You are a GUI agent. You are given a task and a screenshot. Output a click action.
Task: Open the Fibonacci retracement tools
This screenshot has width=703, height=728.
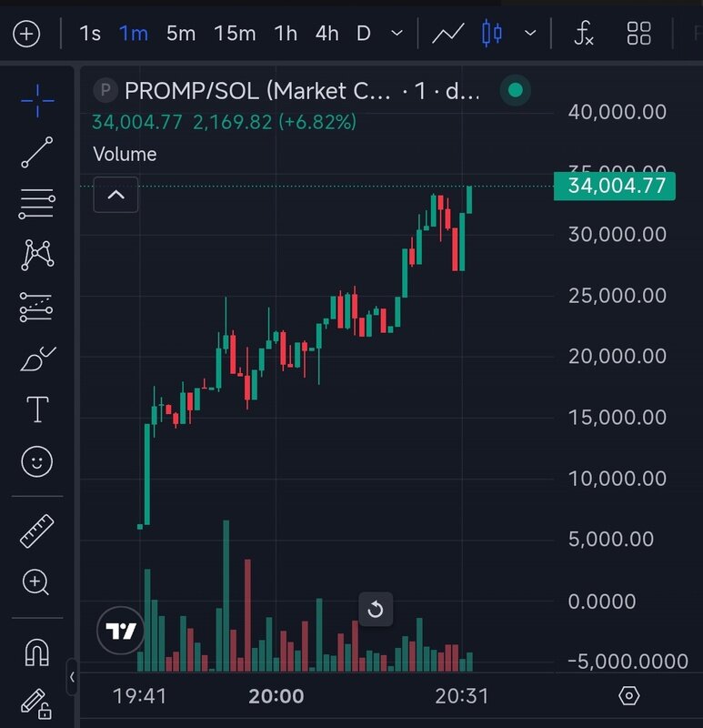pos(36,204)
